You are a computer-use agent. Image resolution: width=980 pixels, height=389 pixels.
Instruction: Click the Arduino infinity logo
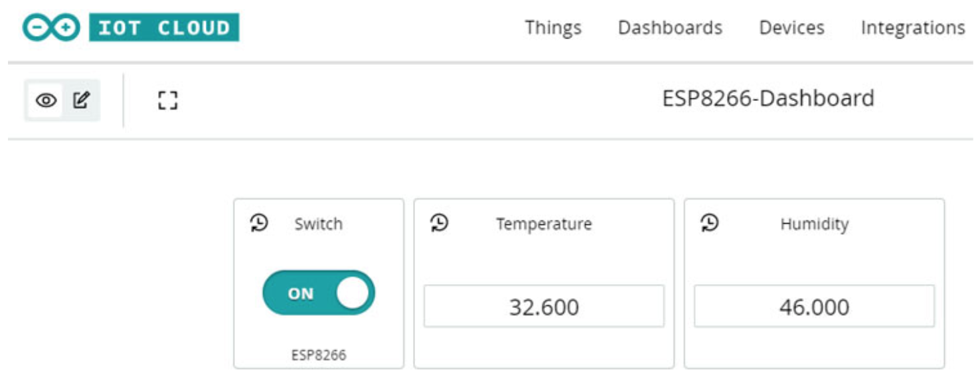pyautogui.click(x=51, y=28)
